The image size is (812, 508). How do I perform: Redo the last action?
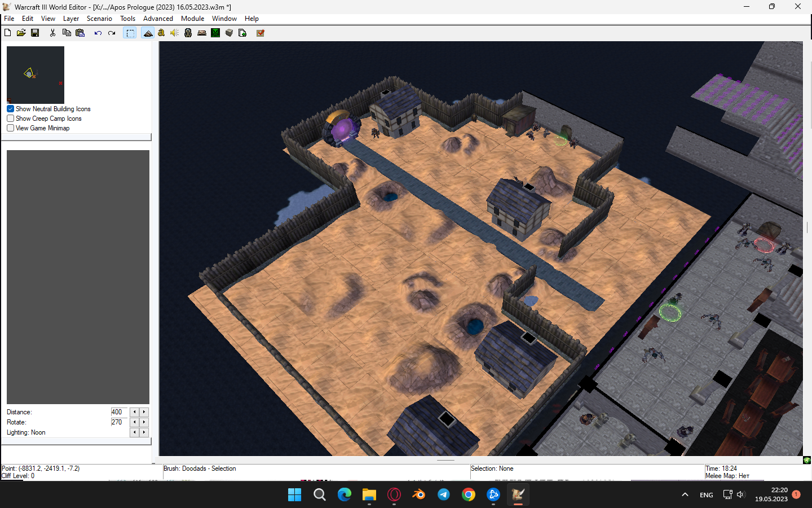coord(112,33)
